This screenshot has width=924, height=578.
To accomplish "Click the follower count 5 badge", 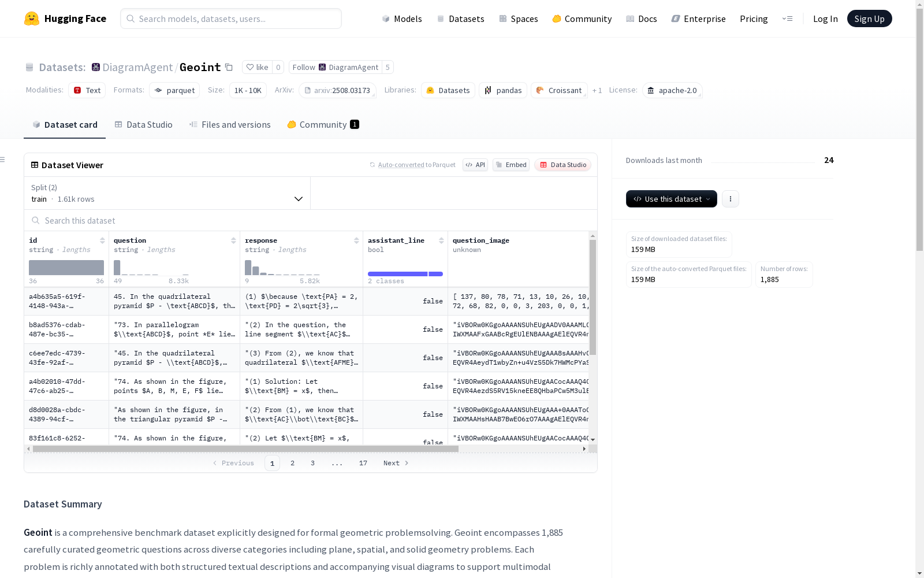I will pyautogui.click(x=388, y=67).
